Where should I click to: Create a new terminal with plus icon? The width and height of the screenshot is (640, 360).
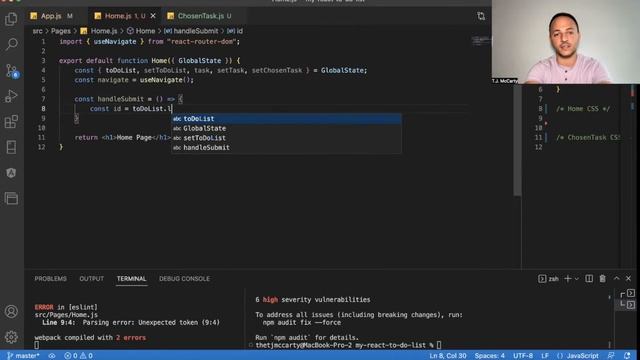(x=567, y=279)
